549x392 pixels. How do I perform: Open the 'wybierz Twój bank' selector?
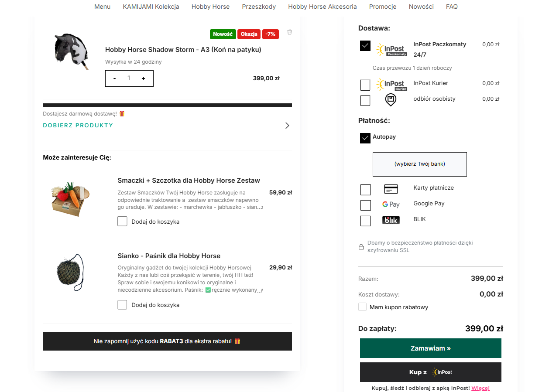click(x=419, y=164)
